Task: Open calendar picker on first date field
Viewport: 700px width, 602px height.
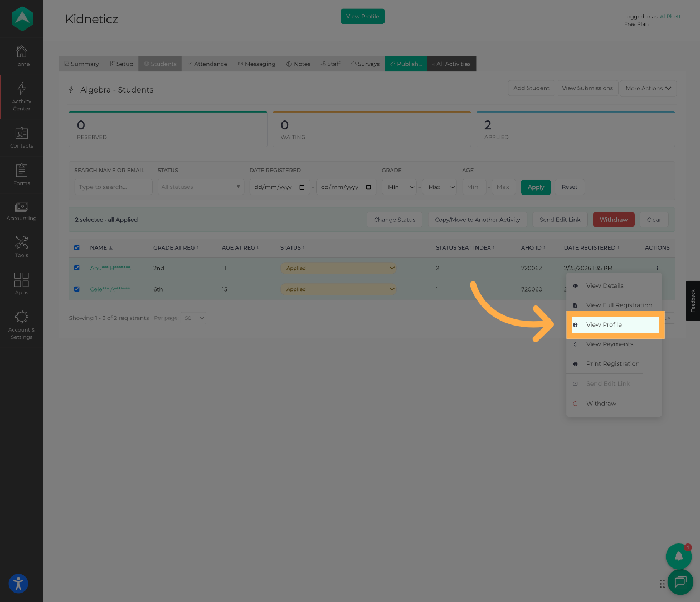Action: click(302, 187)
